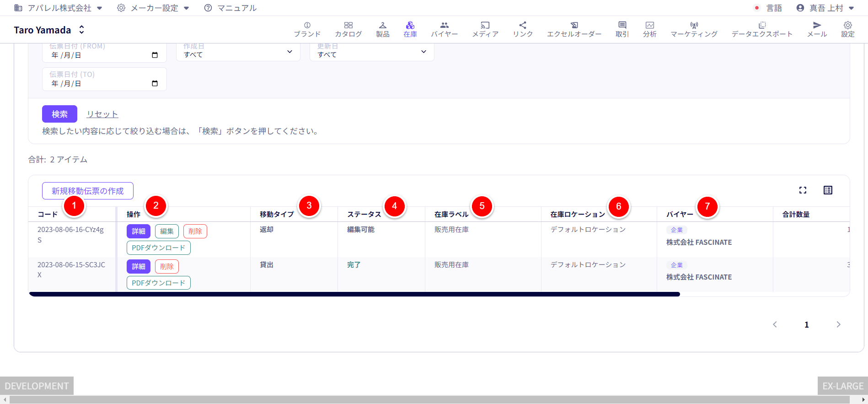Toggle fullscreen table view icon
Screen dimensions: 868x404
(x=803, y=190)
